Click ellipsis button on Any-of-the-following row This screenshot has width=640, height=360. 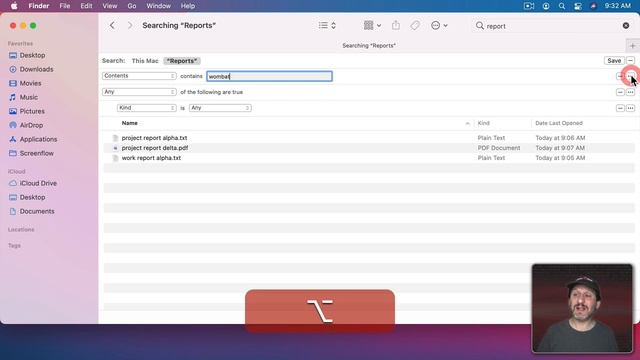click(x=631, y=92)
